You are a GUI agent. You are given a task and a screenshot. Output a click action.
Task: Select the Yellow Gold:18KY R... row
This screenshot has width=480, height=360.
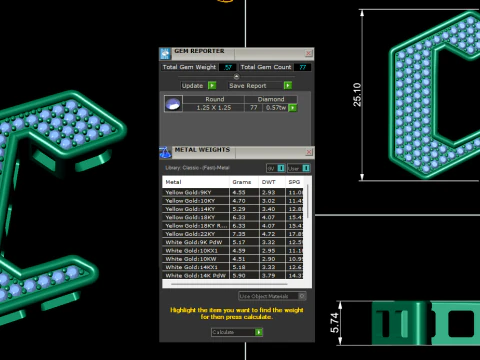[x=233, y=226]
